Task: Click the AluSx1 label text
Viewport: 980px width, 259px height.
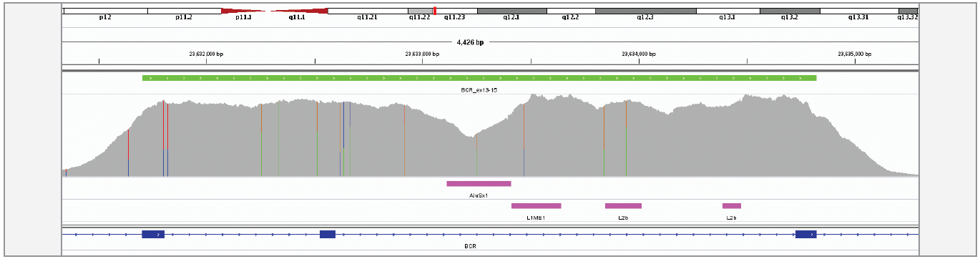Action: pyautogui.click(x=479, y=195)
